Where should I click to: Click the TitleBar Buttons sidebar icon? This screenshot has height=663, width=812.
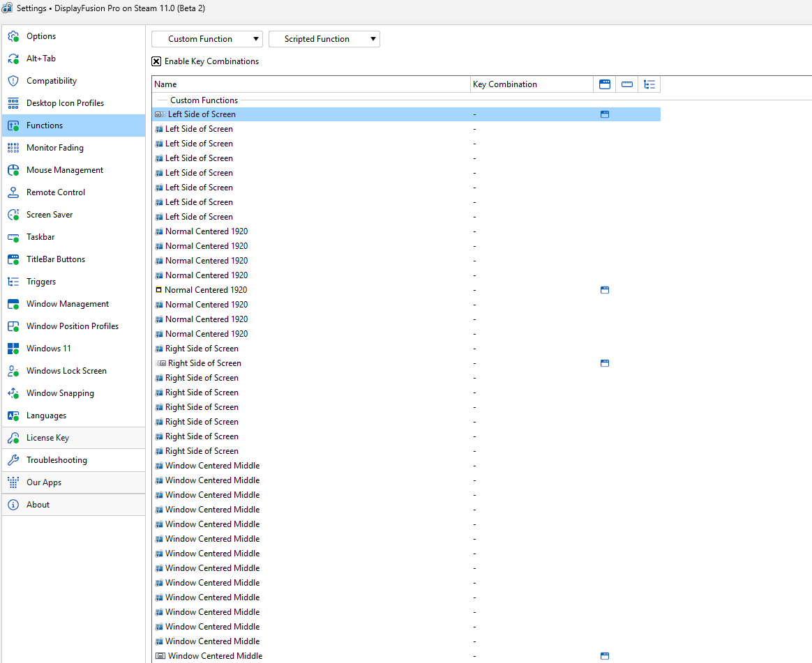pyautogui.click(x=13, y=259)
